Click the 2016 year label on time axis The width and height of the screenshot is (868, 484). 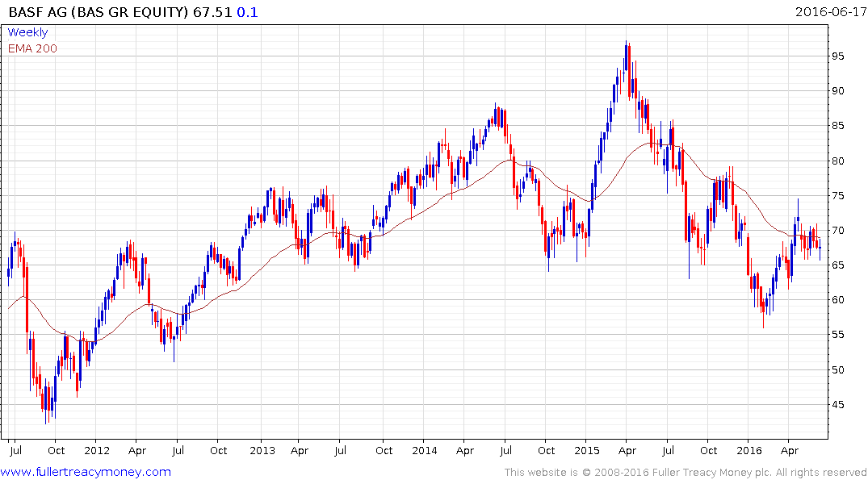[749, 450]
